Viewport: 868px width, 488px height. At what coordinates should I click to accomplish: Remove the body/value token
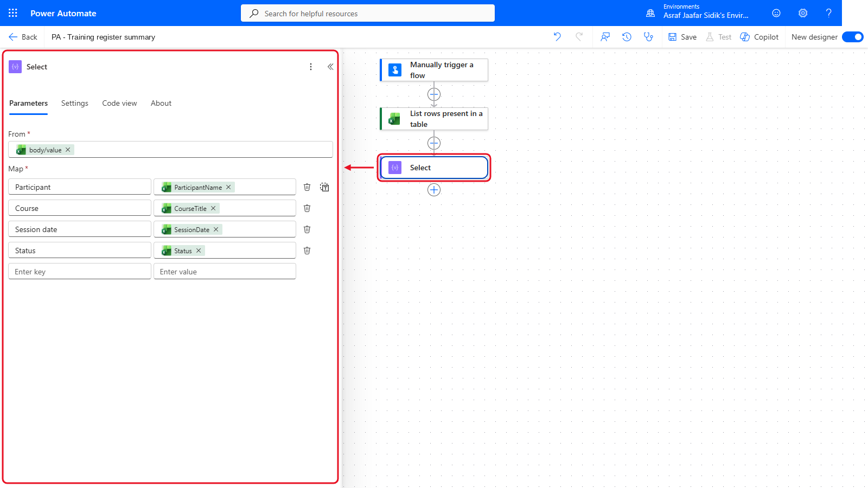68,150
